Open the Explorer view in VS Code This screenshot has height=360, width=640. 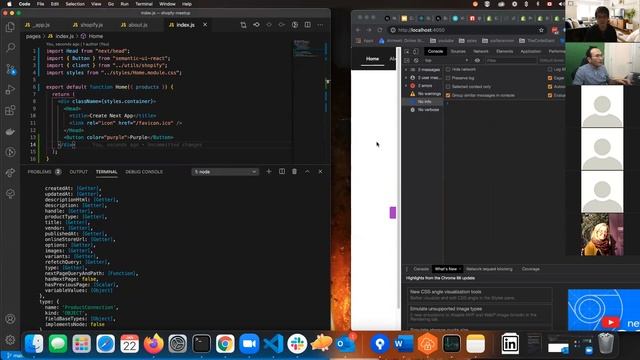(10, 27)
